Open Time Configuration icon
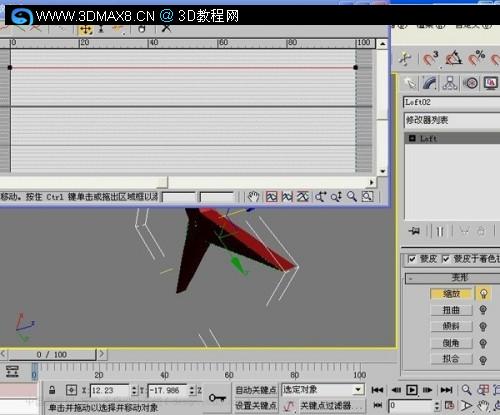The height and width of the screenshot is (415, 500). pyautogui.click(x=449, y=406)
